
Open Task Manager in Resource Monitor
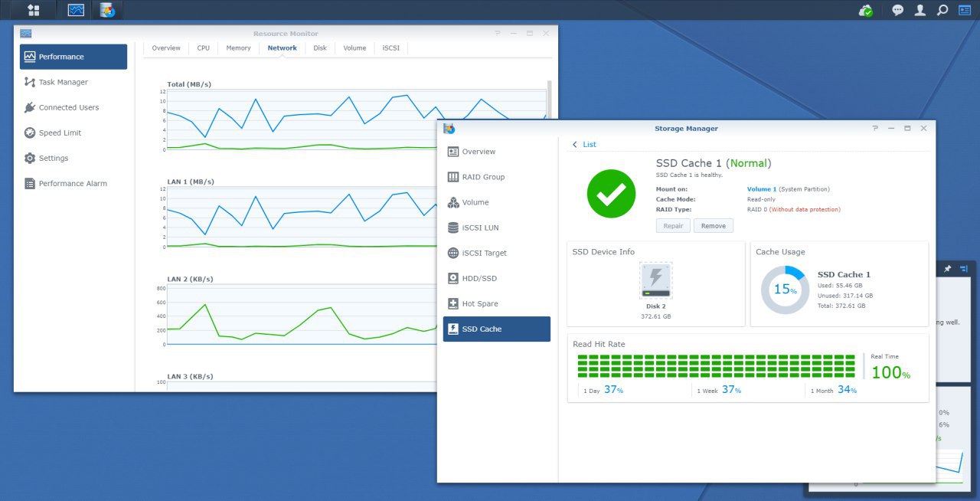coord(73,82)
